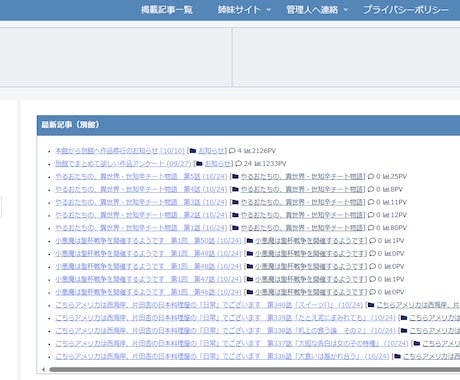The height and width of the screenshot is (380, 460).
Task: Click お知らせ category link in the 10/10 row
Action: pos(211,151)
